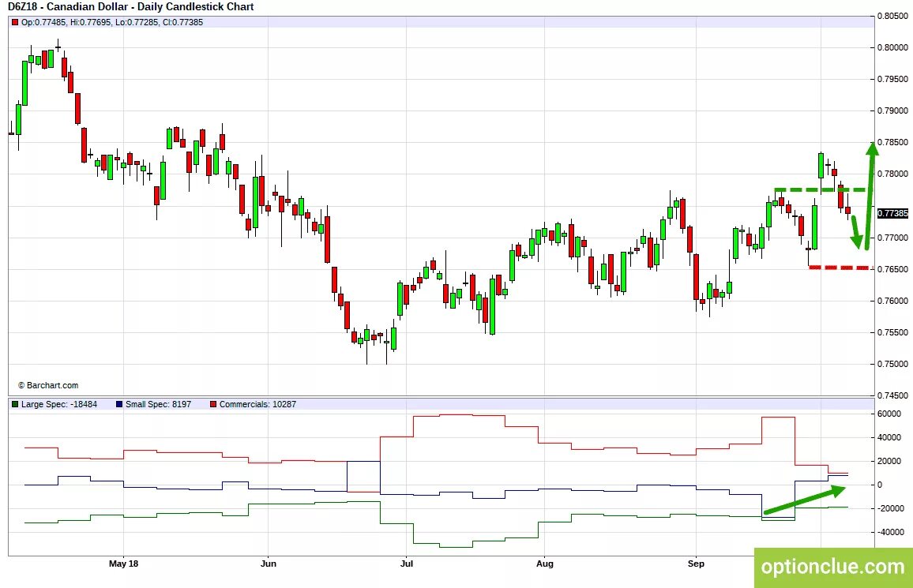
Task: Click the red Commercials legend square
Action: pyautogui.click(x=213, y=404)
